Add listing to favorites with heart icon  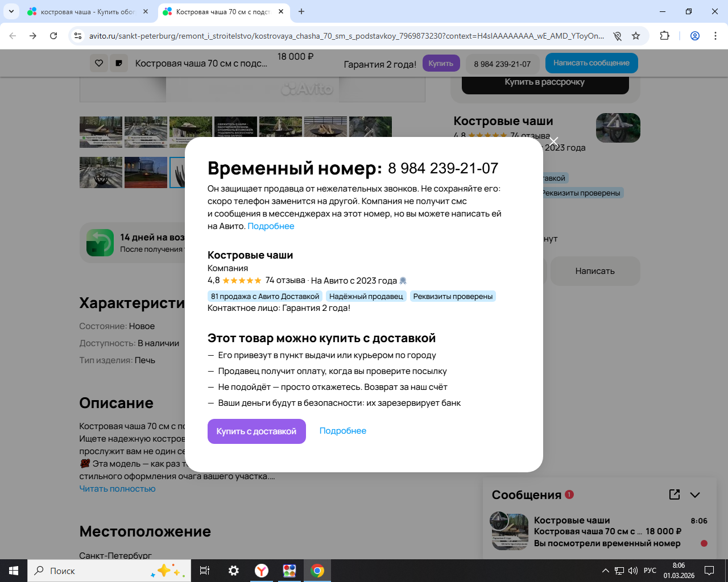click(99, 63)
